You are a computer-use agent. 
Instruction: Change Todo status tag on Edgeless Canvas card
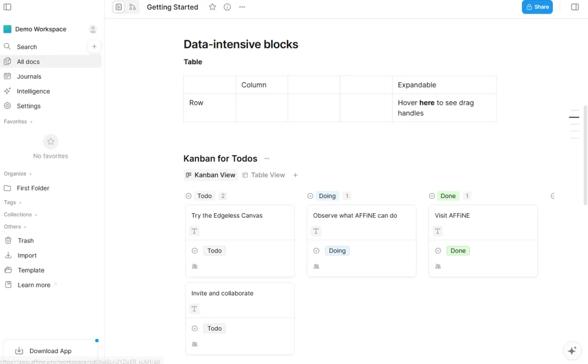[215, 251]
